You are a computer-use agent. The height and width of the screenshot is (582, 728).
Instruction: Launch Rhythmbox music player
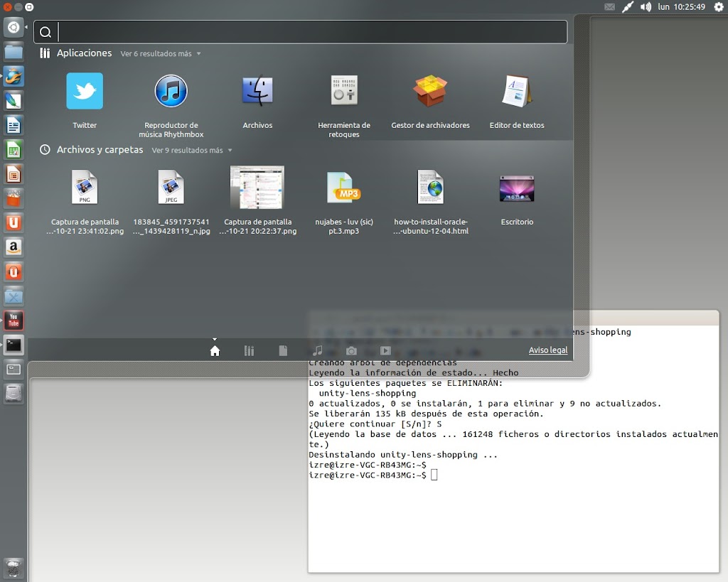[x=171, y=92]
